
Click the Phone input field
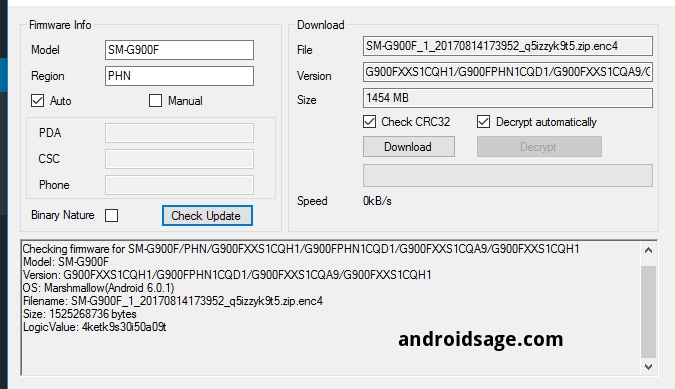point(179,185)
